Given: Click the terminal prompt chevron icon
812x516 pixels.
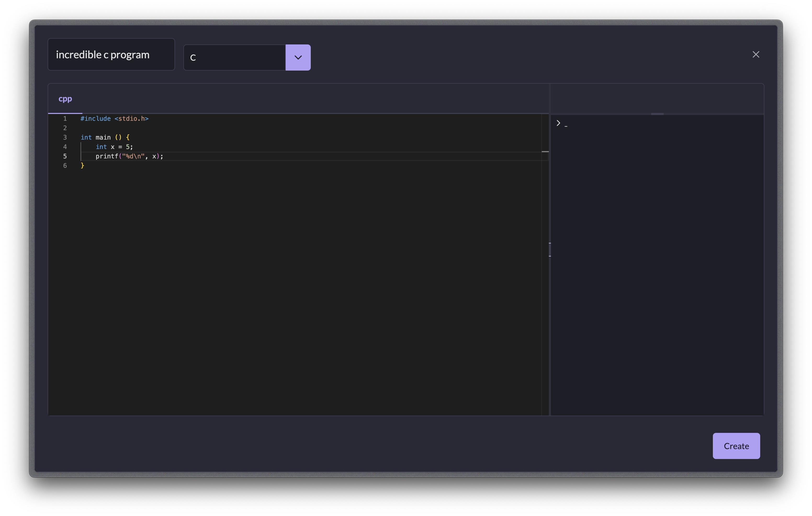Looking at the screenshot, I should [x=559, y=123].
